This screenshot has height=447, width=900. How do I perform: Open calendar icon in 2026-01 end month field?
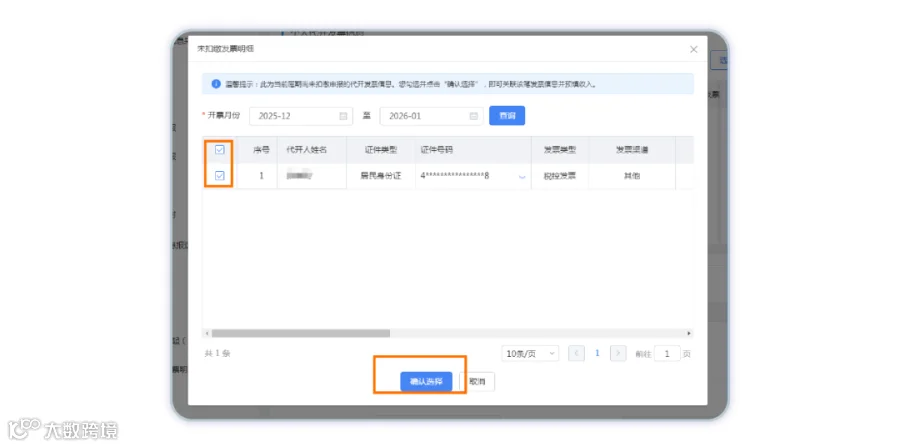[474, 116]
